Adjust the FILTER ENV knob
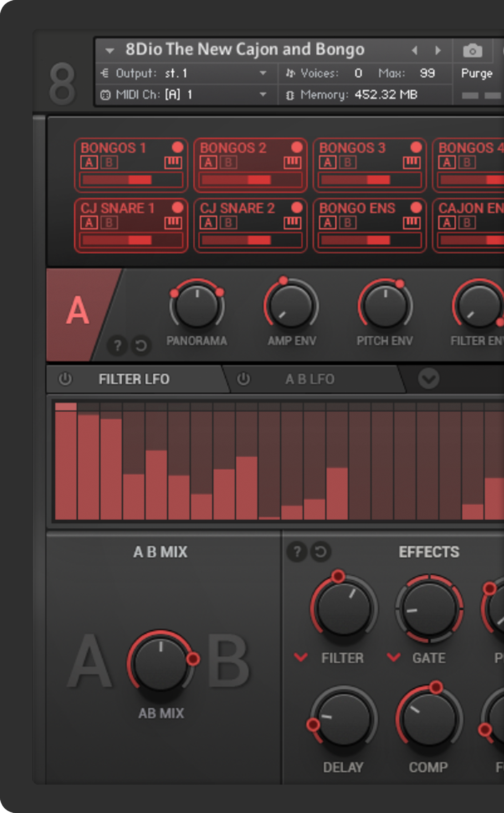This screenshot has width=504, height=813. 479,306
